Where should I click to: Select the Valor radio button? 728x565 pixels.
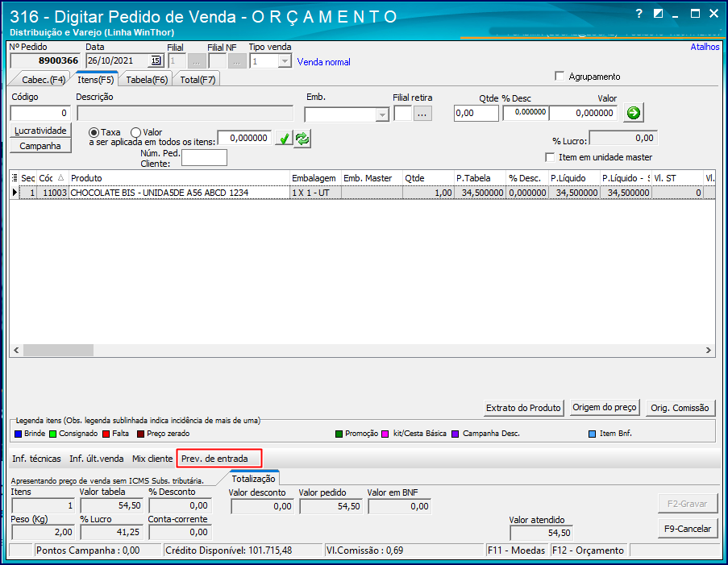[135, 132]
